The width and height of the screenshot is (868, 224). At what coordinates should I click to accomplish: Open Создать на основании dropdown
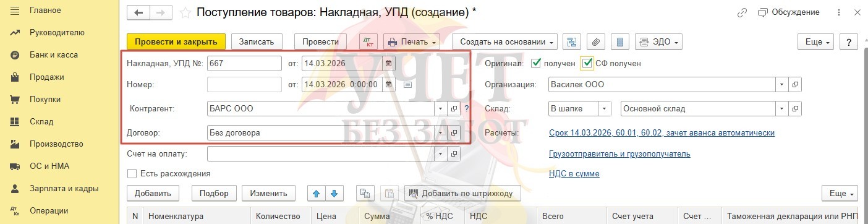504,41
